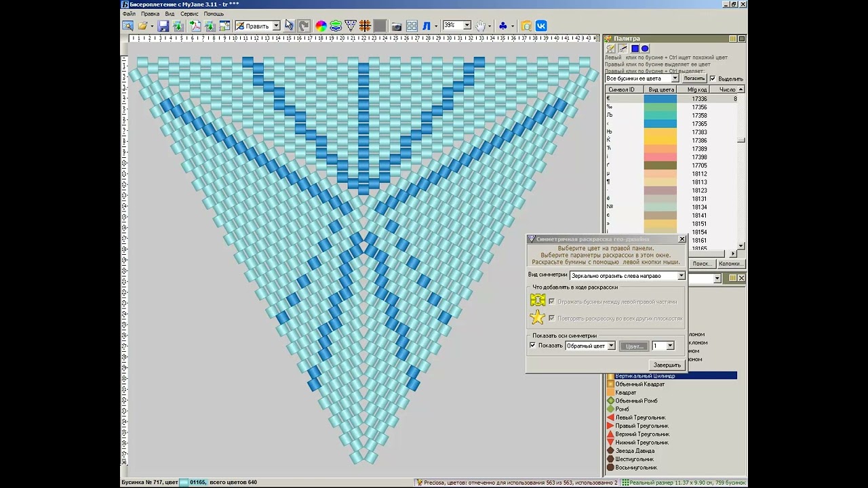
Task: Expand the folder icon dropdown arrow
Action: (x=152, y=26)
